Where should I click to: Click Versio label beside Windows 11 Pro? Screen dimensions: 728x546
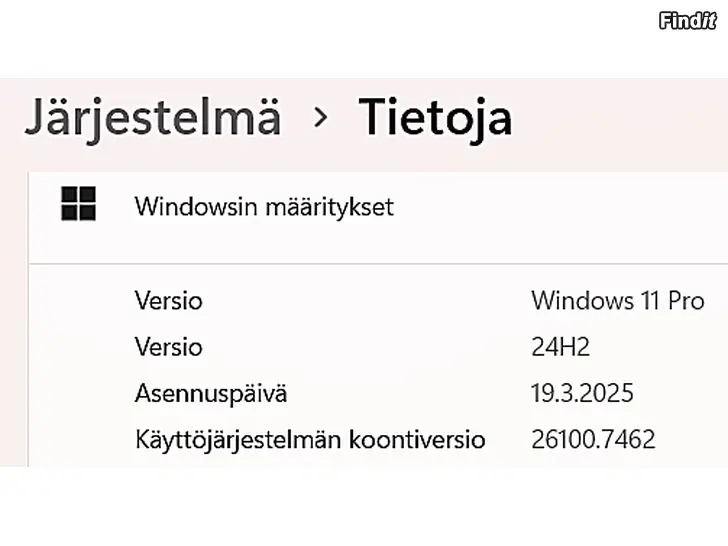click(168, 300)
